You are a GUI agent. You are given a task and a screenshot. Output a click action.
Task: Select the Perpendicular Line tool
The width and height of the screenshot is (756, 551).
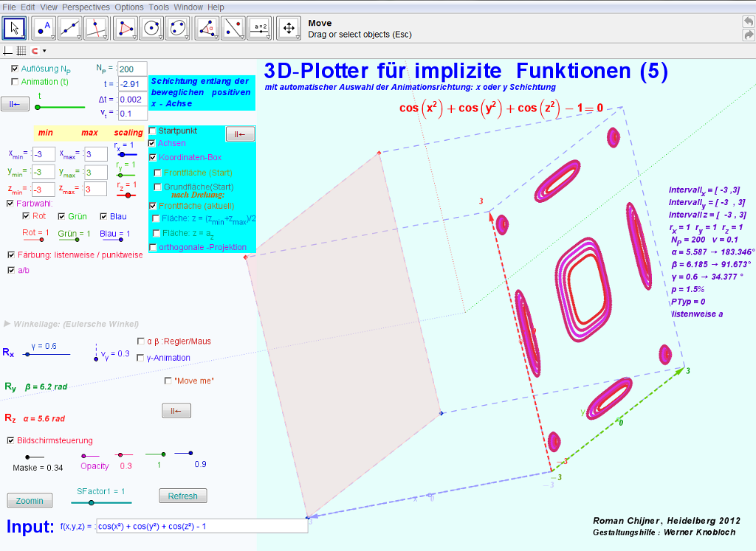point(97,28)
